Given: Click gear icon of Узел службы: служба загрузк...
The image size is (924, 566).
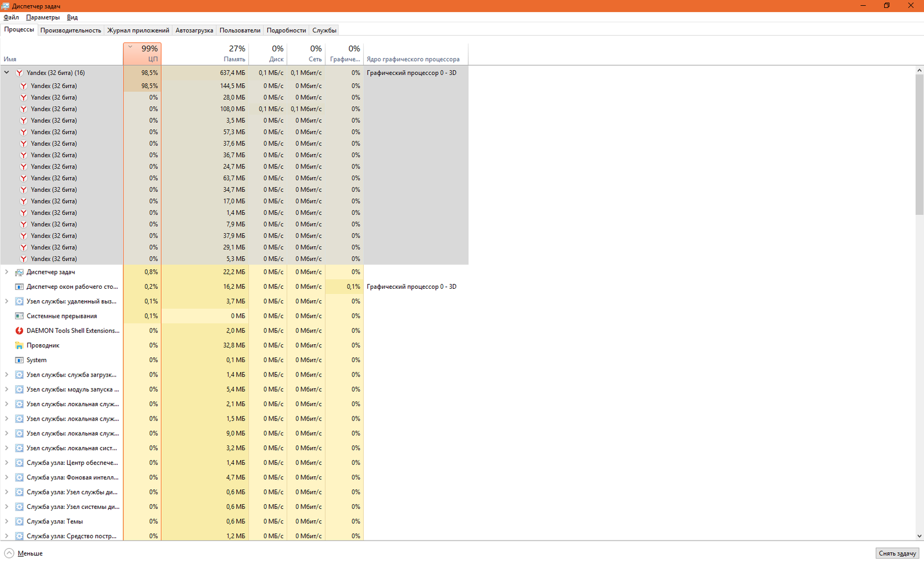Looking at the screenshot, I should pos(19,375).
